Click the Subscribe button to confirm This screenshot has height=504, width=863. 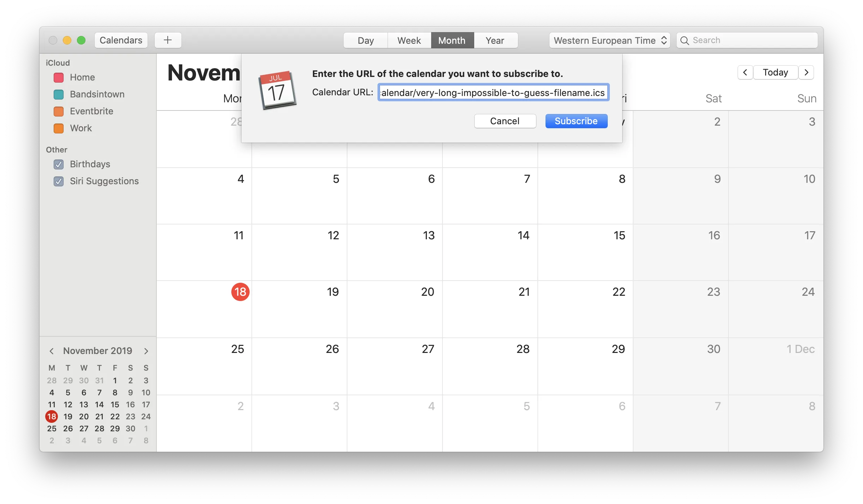[576, 121]
